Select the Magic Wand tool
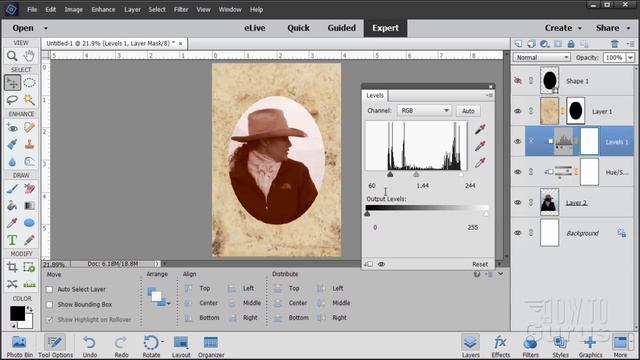The image size is (640, 360). [29, 100]
